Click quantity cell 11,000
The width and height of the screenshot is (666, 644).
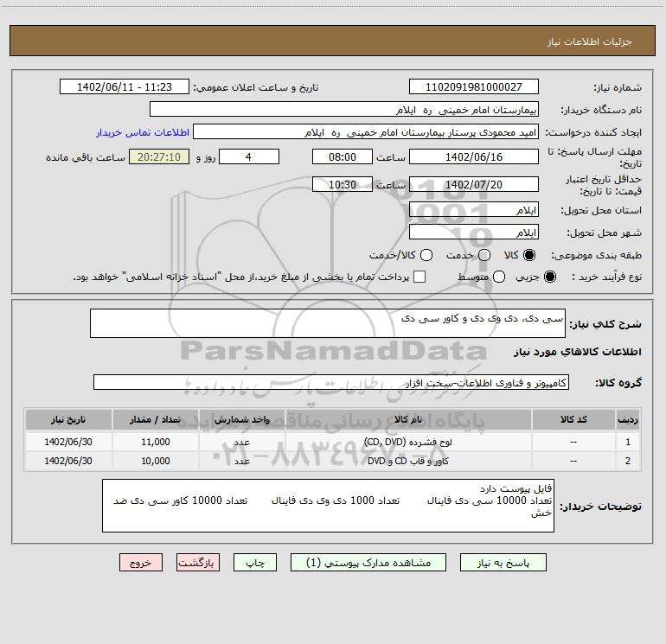point(156,442)
